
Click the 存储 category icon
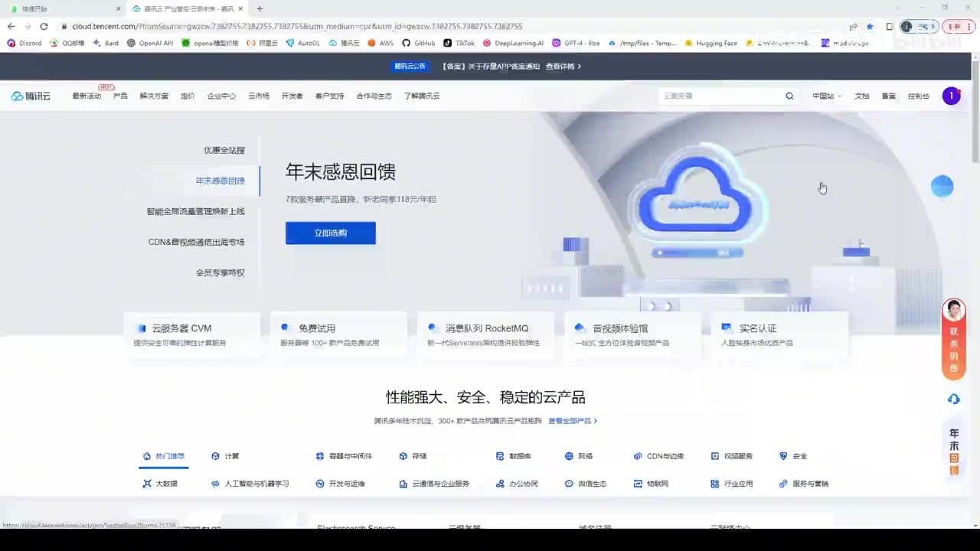click(x=403, y=456)
